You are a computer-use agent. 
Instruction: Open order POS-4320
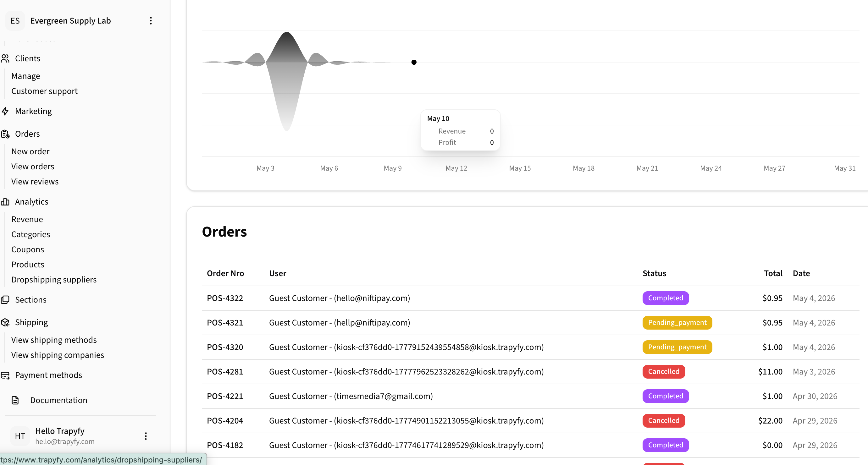pos(225,347)
